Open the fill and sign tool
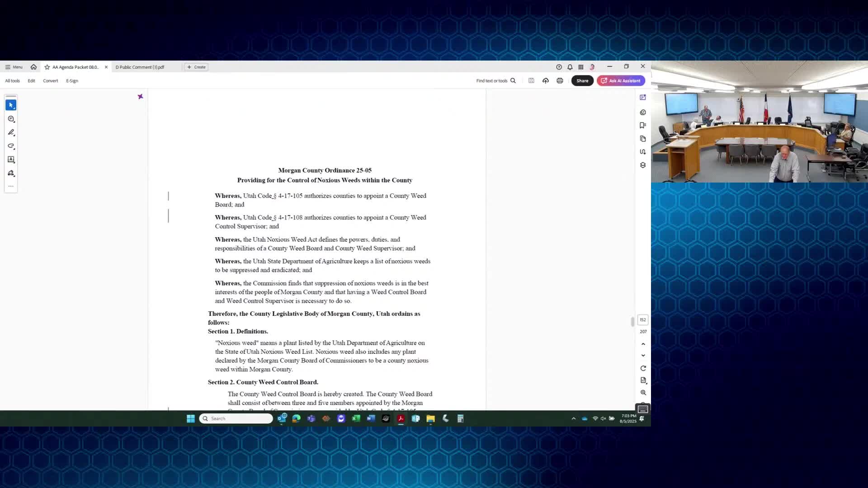Viewport: 868px width, 488px height. tap(11, 173)
